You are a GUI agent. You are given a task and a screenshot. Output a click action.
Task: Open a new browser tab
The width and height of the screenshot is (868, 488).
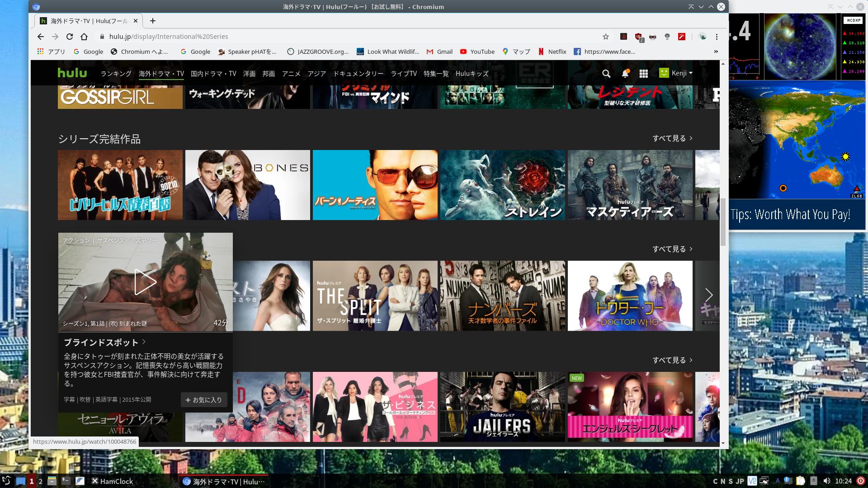(x=153, y=21)
